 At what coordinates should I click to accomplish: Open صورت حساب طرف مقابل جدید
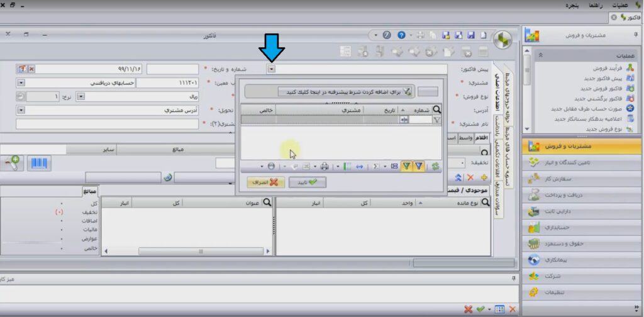click(593, 109)
